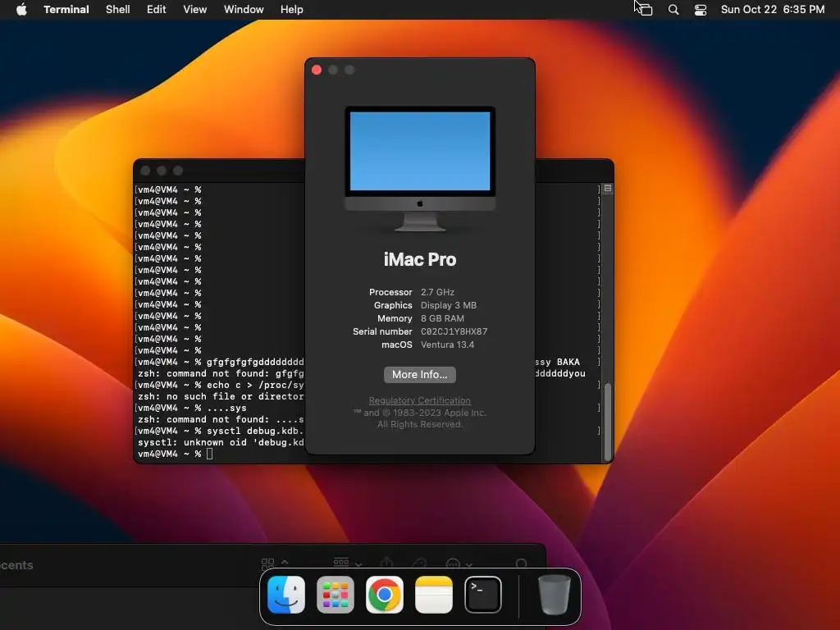Viewport: 840px width, 630px height.
Task: Click the macOS value Ventura 13.4
Action: (x=447, y=345)
